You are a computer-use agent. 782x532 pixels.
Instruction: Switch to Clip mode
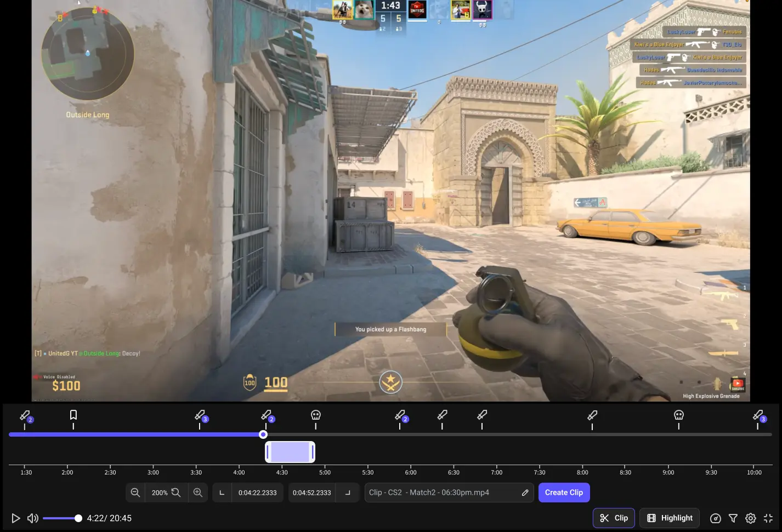(x=614, y=518)
